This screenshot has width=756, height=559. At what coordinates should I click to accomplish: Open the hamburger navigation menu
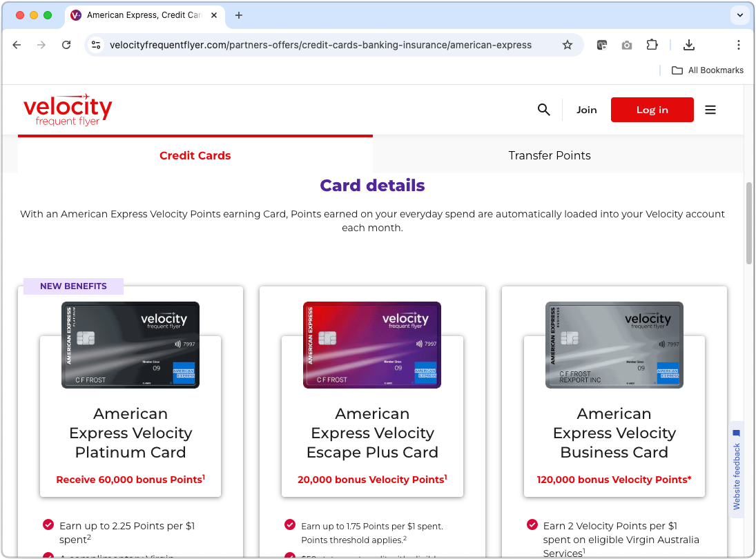(x=710, y=110)
